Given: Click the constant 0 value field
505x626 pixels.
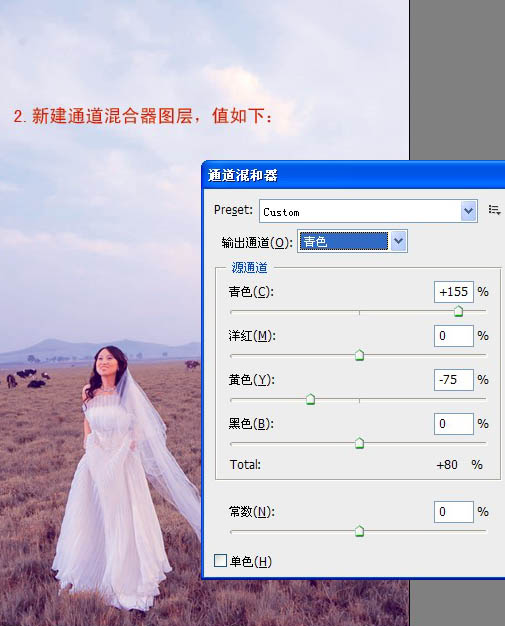Looking at the screenshot, I should 454,512.
